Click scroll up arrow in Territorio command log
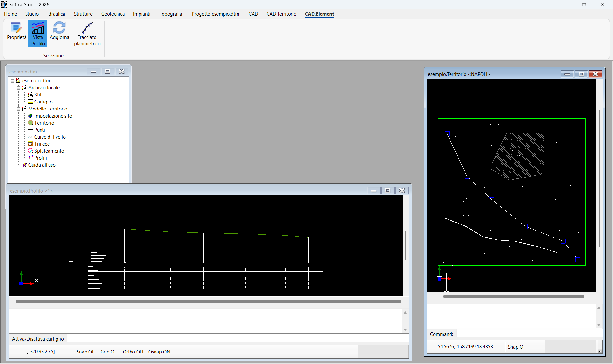613x364 pixels. pos(599,307)
